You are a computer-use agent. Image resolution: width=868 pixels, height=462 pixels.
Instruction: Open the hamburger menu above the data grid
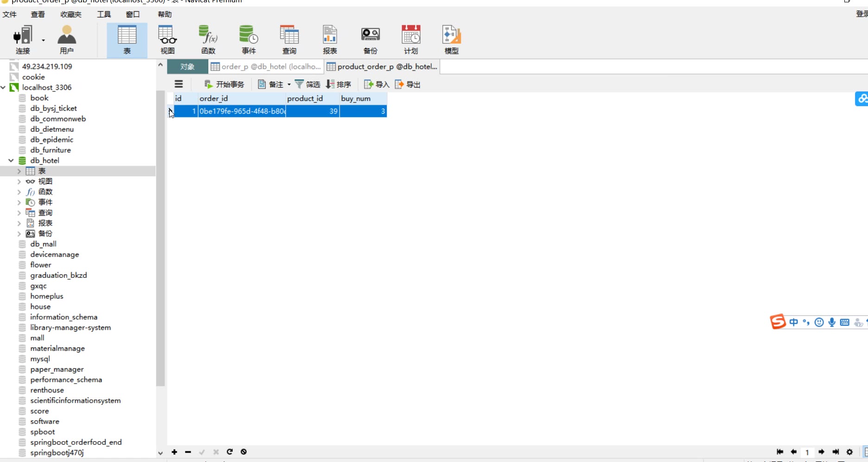click(x=179, y=84)
